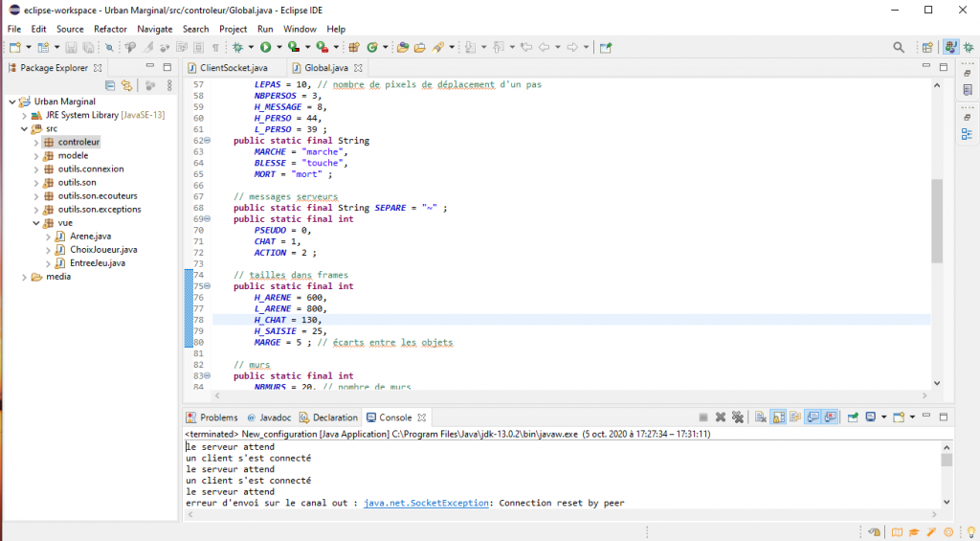Click the Pin Console icon
980x541 pixels.
click(852, 417)
